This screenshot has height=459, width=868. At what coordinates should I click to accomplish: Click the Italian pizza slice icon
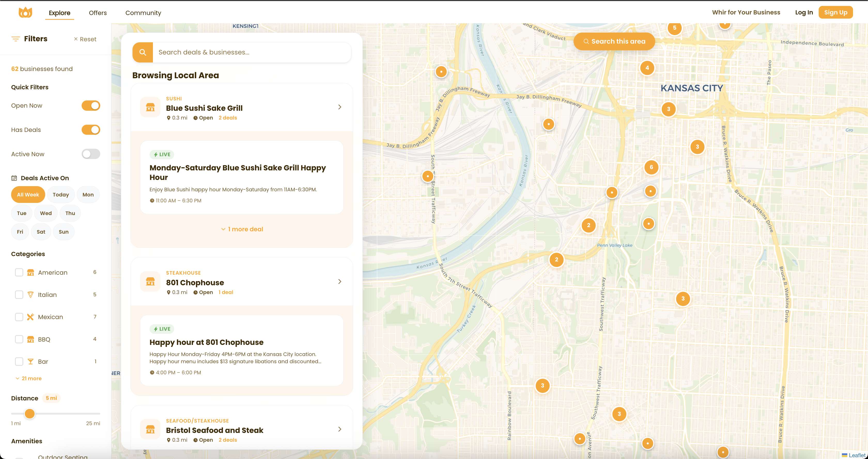[x=30, y=295]
